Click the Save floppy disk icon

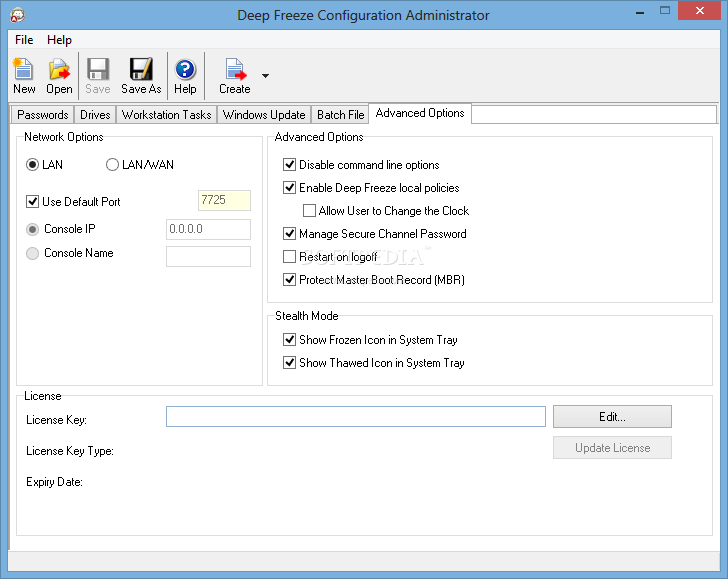point(98,76)
